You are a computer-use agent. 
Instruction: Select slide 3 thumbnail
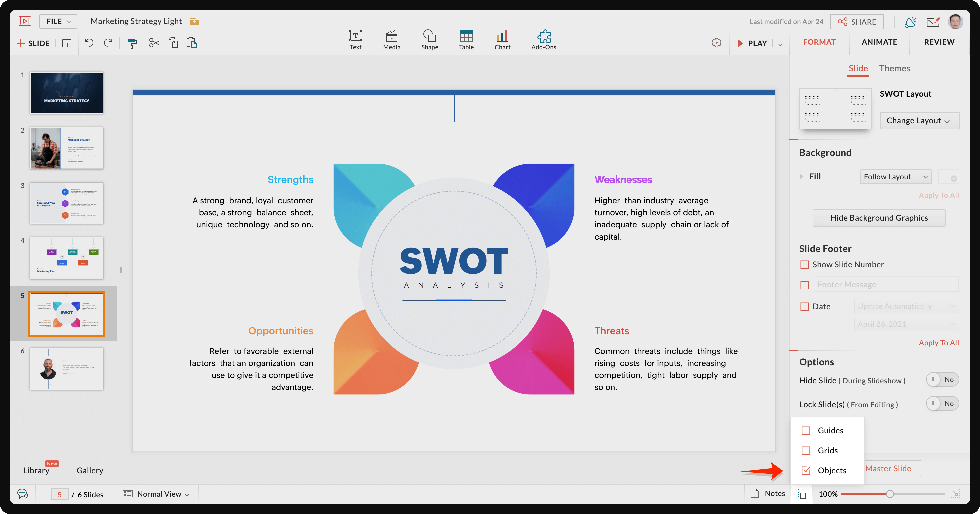[67, 203]
